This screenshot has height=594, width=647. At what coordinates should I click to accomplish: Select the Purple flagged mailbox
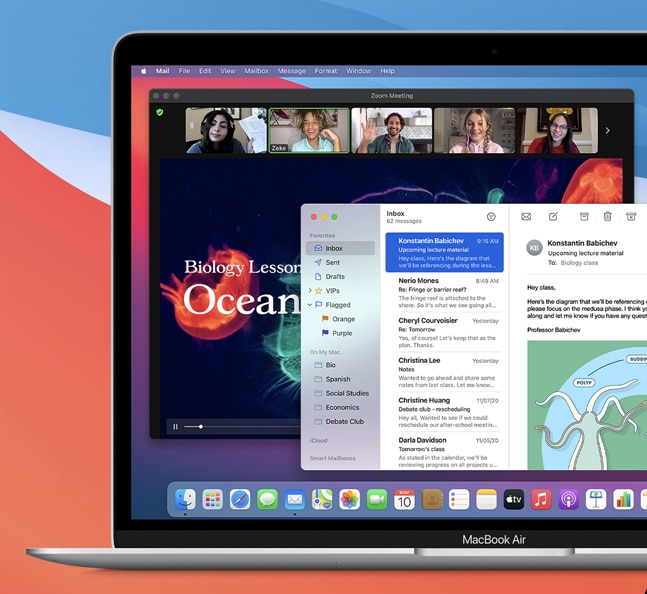(340, 333)
